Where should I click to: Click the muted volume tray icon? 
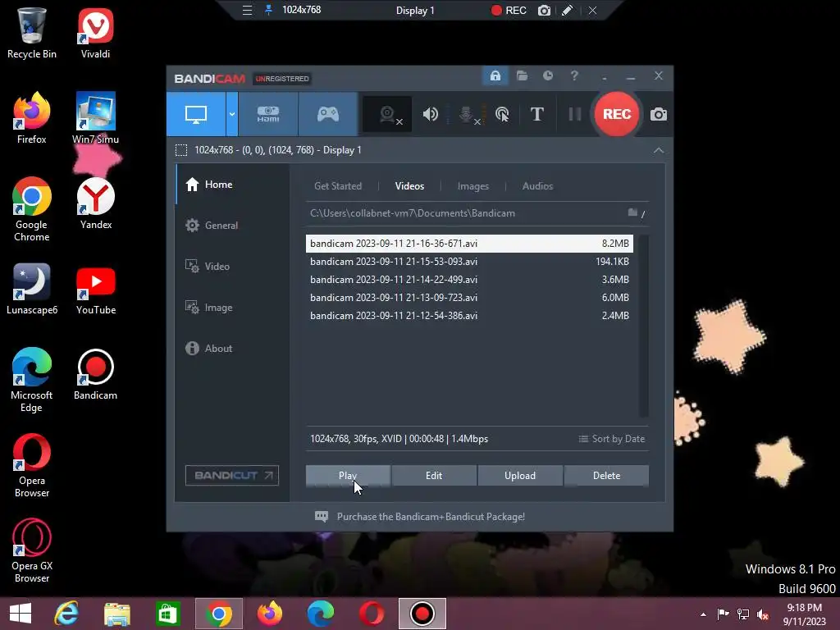(763, 614)
